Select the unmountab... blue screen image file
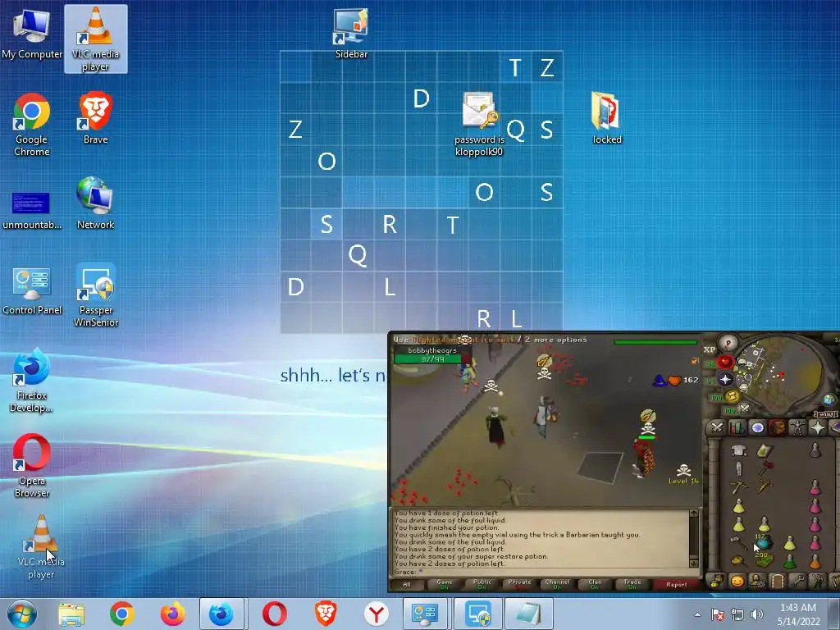840x630 pixels. click(x=32, y=209)
